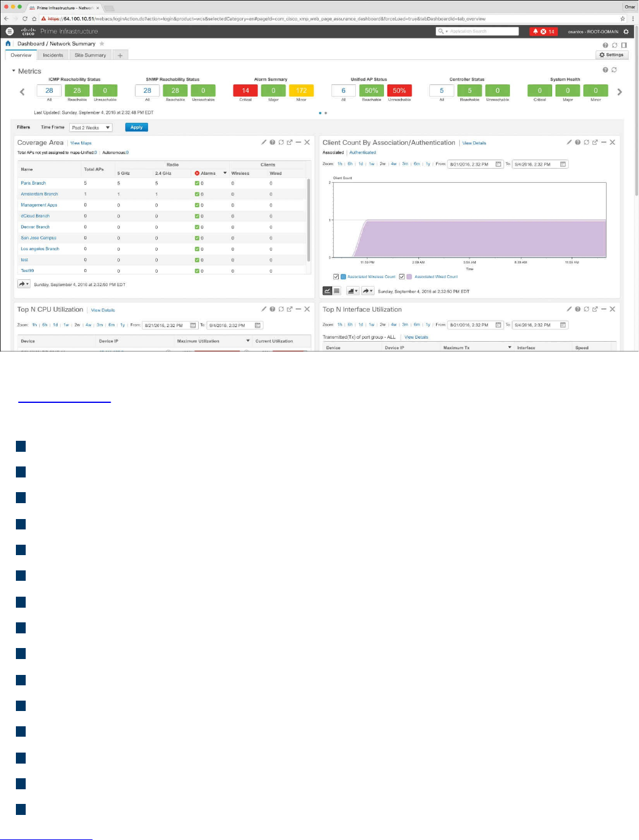Favorite the dashboard with the star icon
This screenshot has height=840, width=639.
coord(102,43)
